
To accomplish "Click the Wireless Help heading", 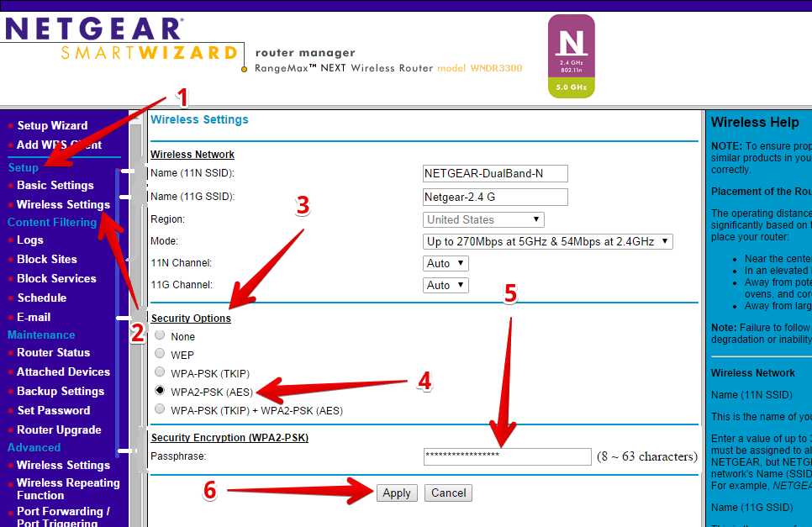I will (755, 122).
